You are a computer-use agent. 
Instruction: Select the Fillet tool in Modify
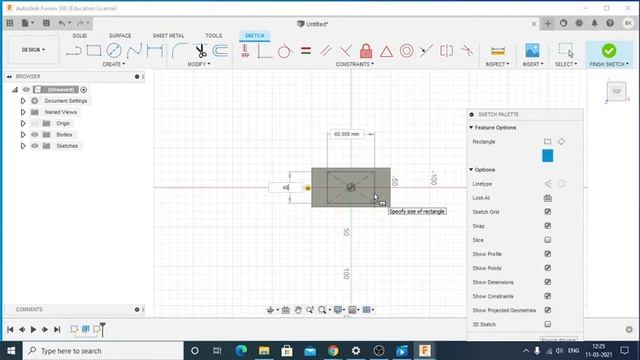click(x=179, y=51)
